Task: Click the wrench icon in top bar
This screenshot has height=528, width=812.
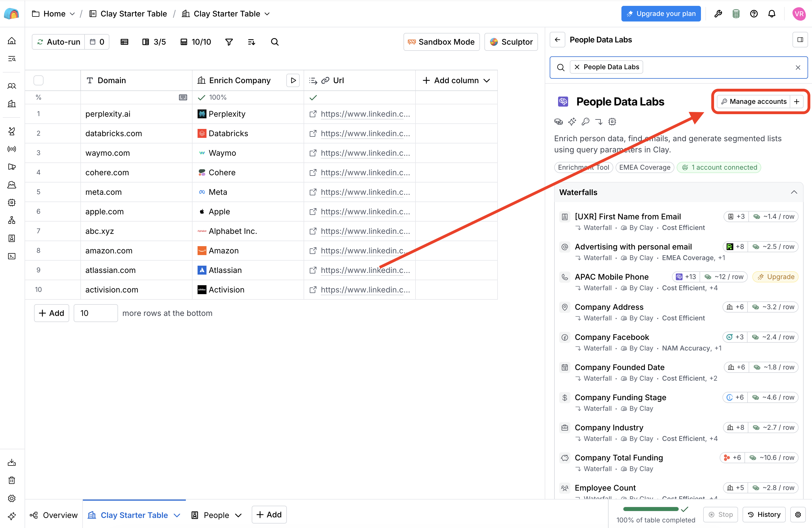Action: pos(718,14)
